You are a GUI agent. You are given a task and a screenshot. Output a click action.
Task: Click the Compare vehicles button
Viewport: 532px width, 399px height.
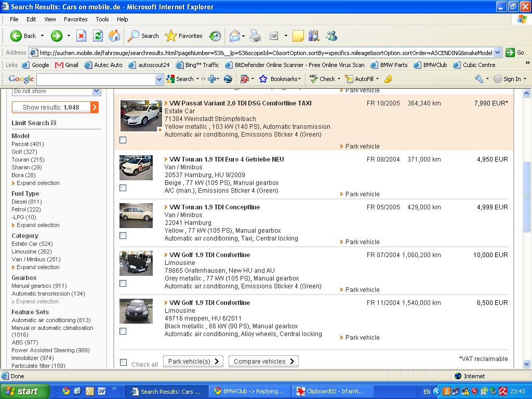click(x=263, y=362)
